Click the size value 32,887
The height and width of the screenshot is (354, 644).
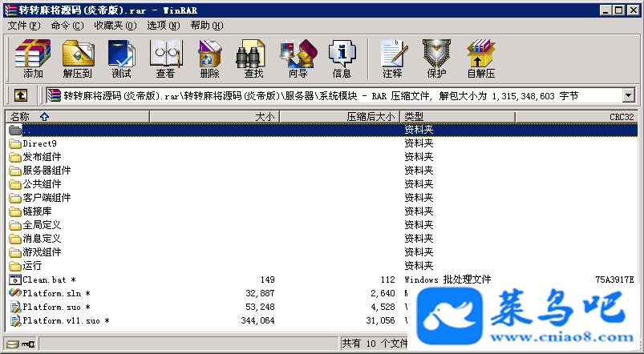(260, 293)
